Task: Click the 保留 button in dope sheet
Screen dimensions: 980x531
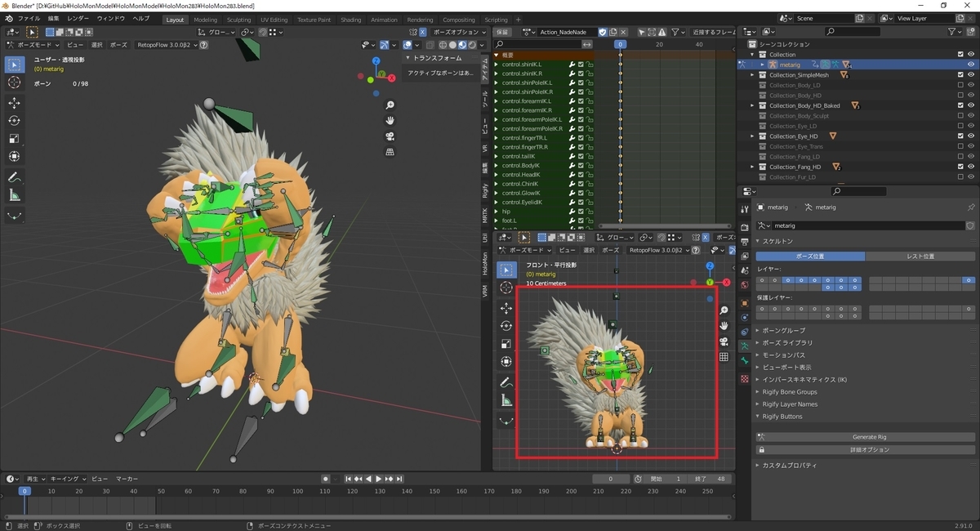Action: 502,32
